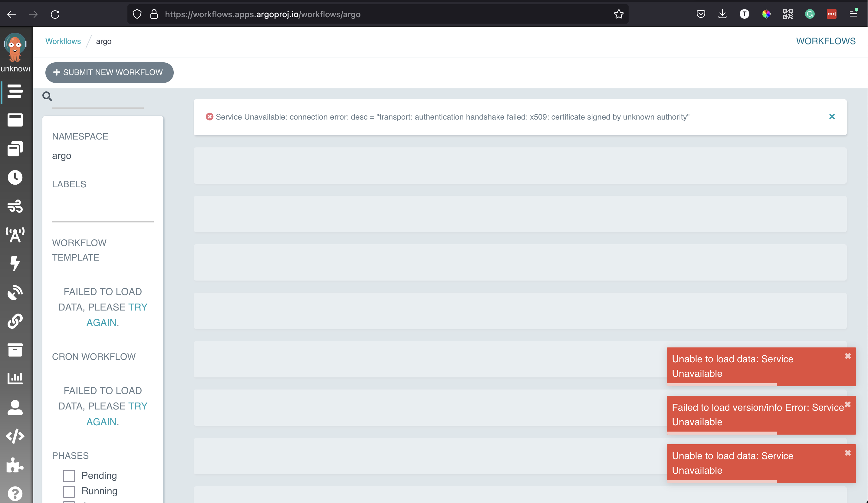Select the Cron Workflows clock icon
This screenshot has height=503, width=868.
(x=15, y=177)
